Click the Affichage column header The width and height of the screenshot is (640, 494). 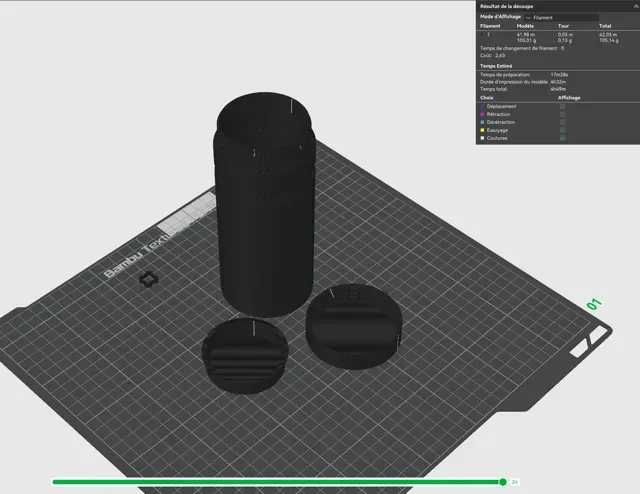point(569,98)
